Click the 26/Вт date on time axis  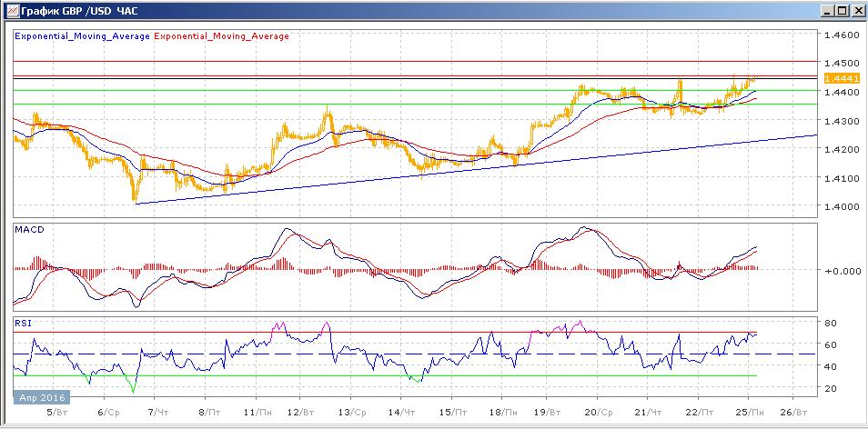point(792,413)
